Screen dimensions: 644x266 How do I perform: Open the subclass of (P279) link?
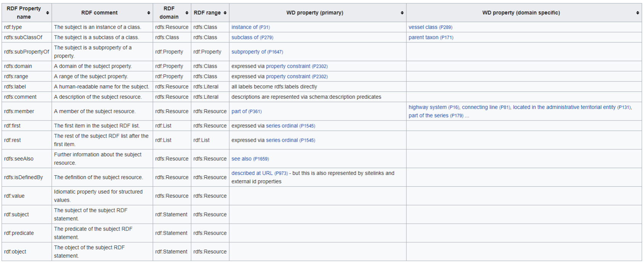(x=252, y=38)
